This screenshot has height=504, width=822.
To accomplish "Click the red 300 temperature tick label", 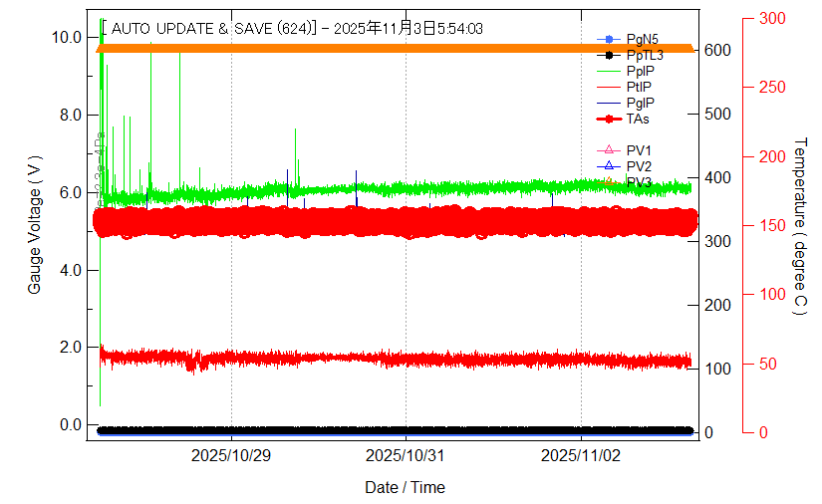I will click(771, 18).
